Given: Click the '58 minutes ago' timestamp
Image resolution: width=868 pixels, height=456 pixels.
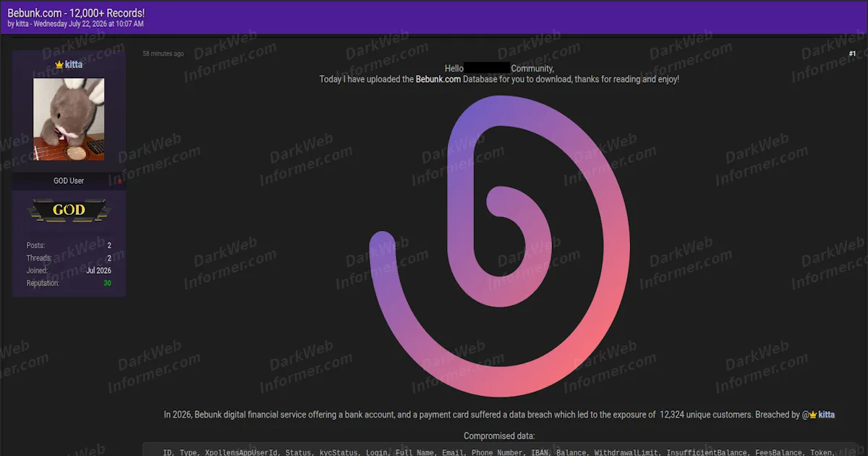Looking at the screenshot, I should pyautogui.click(x=163, y=54).
